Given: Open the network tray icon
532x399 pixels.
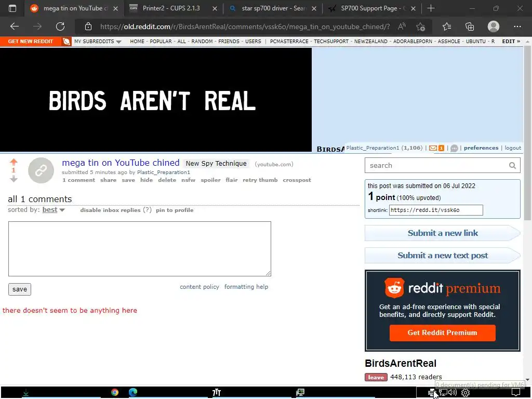Looking at the screenshot, I should point(443,393).
